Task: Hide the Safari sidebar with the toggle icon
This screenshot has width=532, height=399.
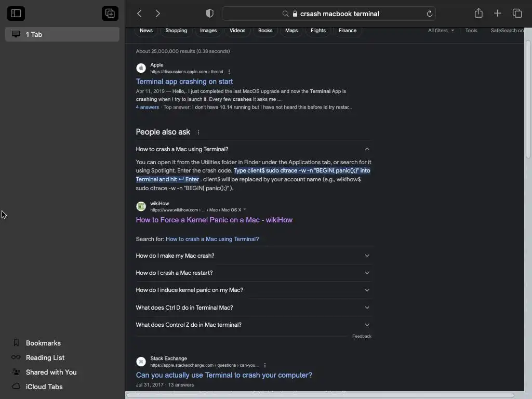Action: pyautogui.click(x=16, y=14)
